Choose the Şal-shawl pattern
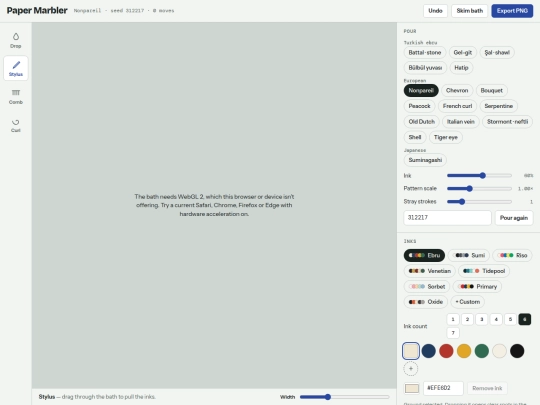The image size is (540, 405). [497, 52]
